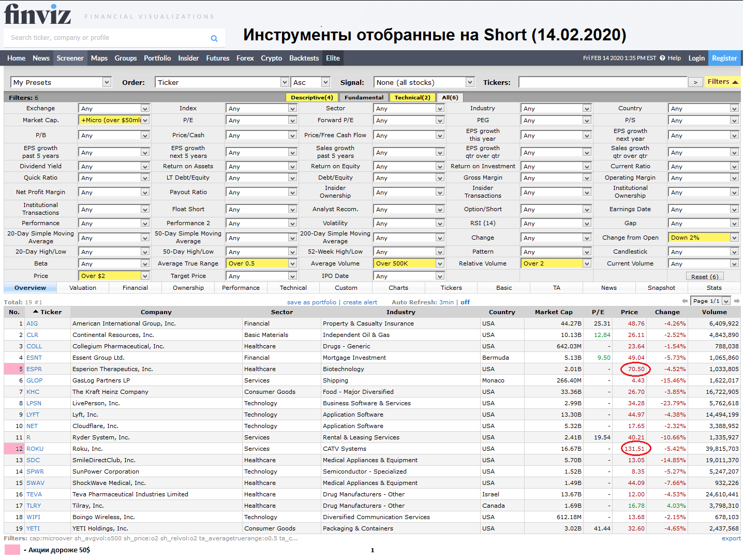Open the Futures menu item

click(x=218, y=58)
